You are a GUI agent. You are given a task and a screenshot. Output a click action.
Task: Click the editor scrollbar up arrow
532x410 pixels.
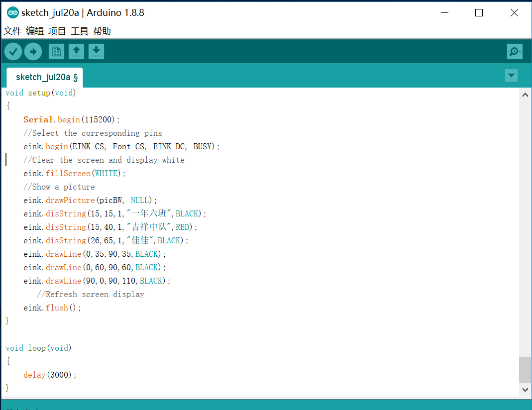point(525,95)
